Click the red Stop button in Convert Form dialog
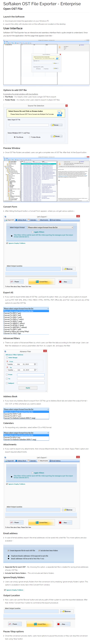The width and height of the screenshot is (94, 644). coord(66,282)
